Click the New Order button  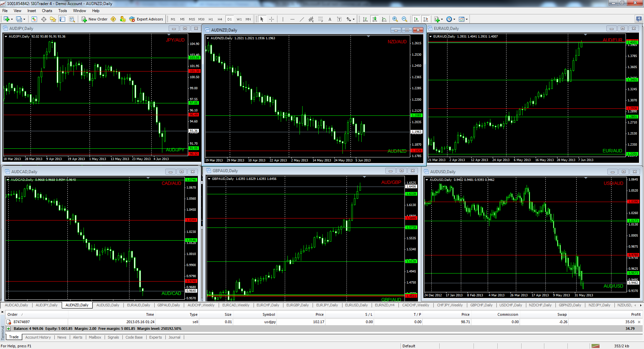[x=95, y=19]
